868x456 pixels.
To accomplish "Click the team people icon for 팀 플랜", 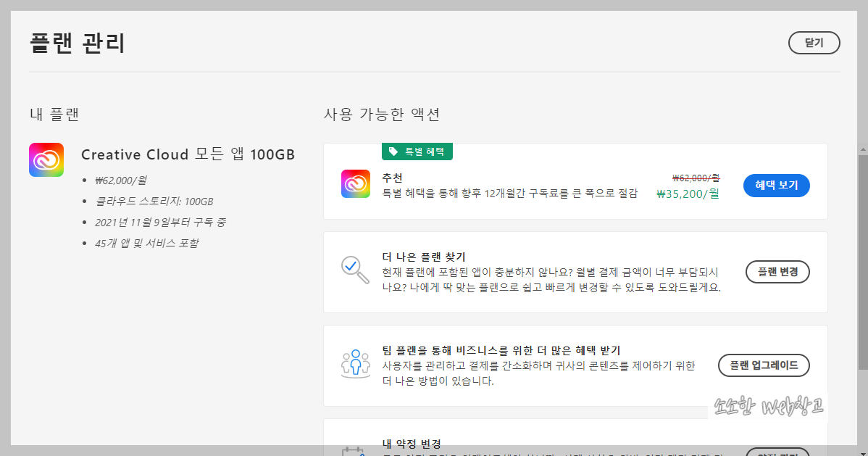I will [x=356, y=364].
